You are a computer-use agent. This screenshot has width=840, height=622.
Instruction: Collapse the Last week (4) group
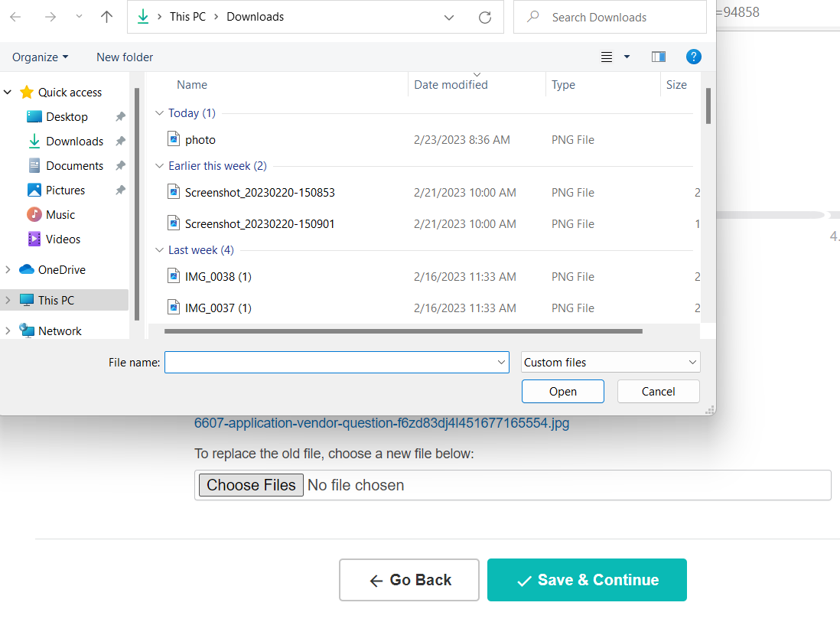coord(159,250)
